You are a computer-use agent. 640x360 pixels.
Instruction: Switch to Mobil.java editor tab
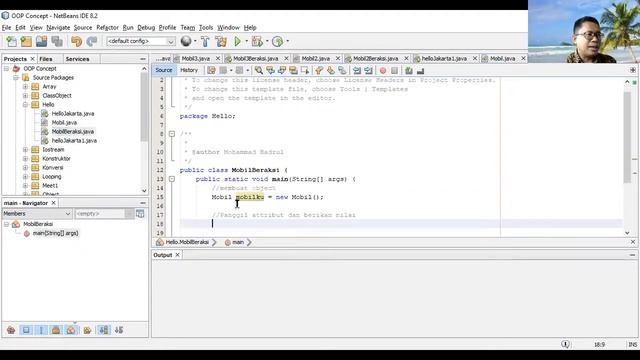coord(502,58)
